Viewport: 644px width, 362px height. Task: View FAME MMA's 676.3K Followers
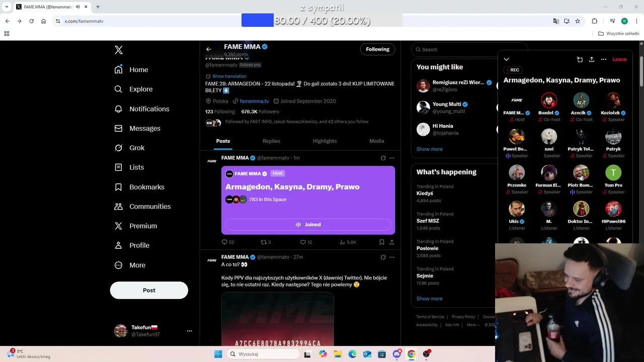click(x=260, y=112)
